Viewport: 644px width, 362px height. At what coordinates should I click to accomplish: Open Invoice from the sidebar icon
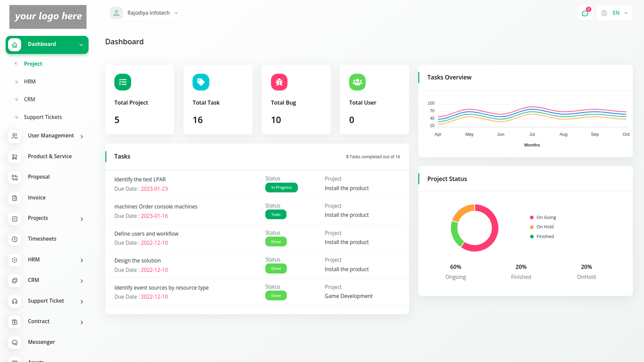[x=15, y=198]
